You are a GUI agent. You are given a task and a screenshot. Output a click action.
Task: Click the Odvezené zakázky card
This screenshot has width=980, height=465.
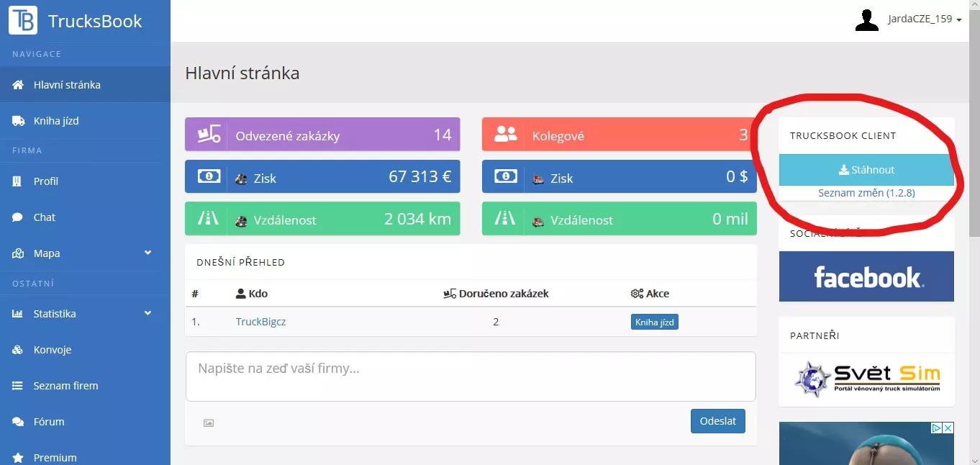coord(322,135)
